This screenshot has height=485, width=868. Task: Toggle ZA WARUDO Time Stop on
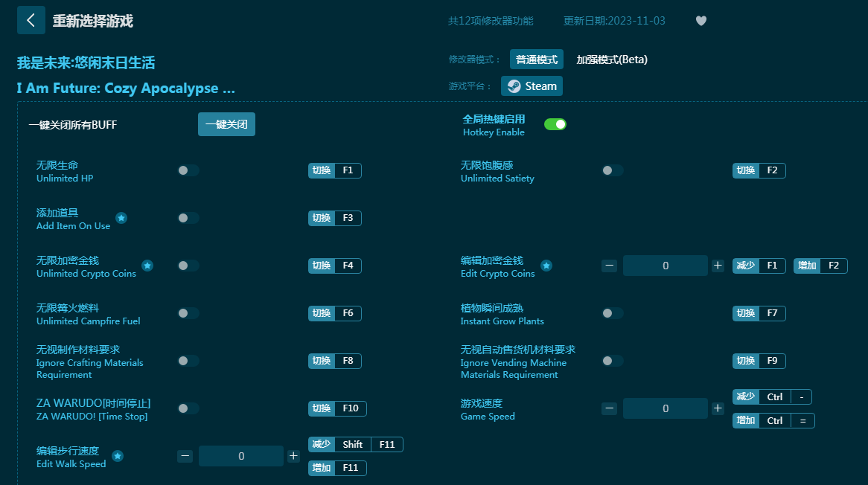coord(188,408)
